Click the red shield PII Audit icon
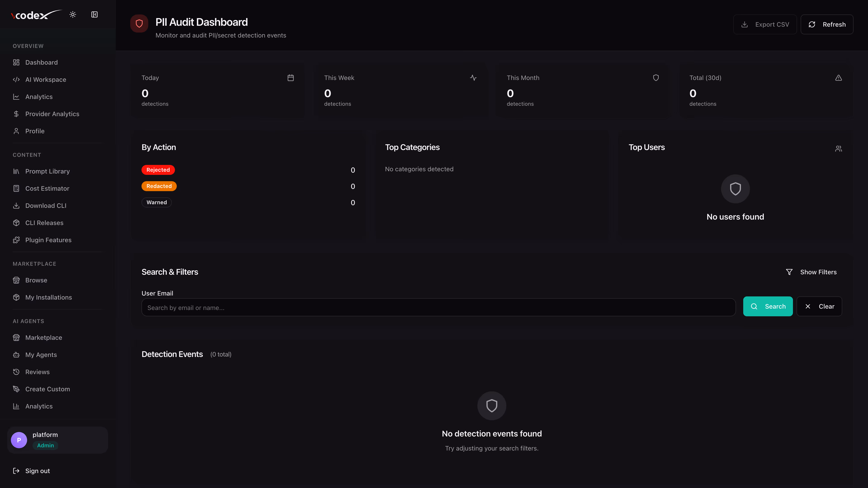 tap(139, 23)
